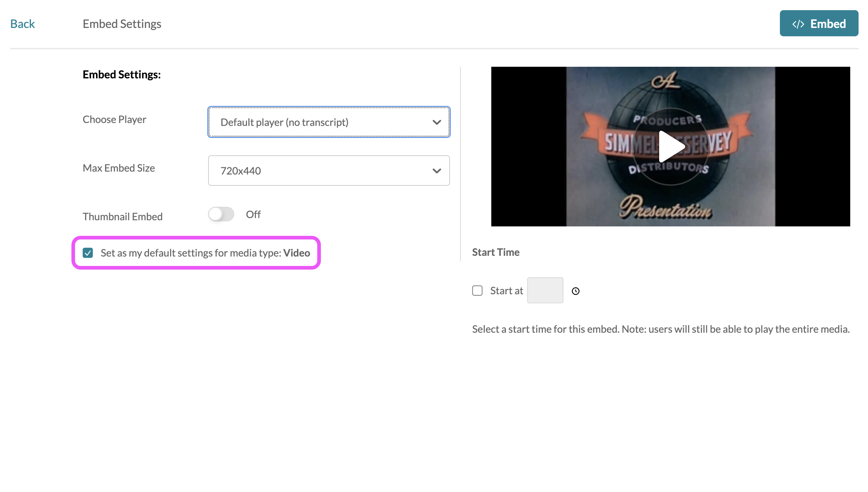Click the Choose Player label

click(x=114, y=119)
